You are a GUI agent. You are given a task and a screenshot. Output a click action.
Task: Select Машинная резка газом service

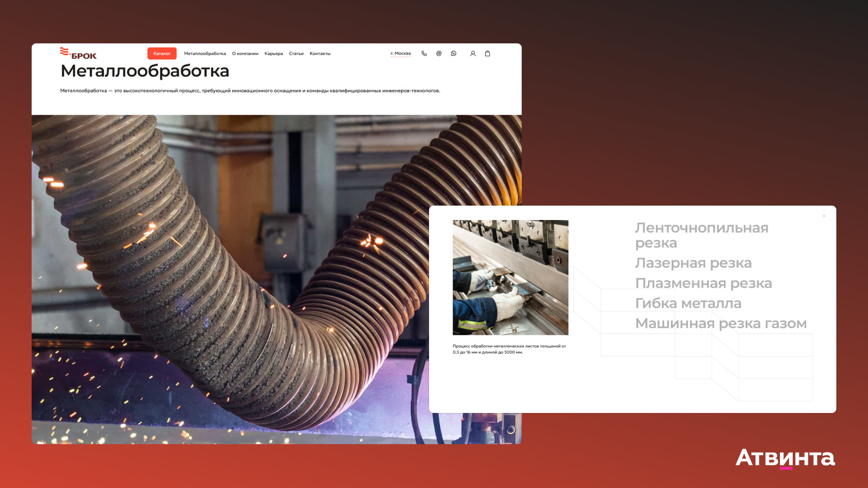coord(721,323)
